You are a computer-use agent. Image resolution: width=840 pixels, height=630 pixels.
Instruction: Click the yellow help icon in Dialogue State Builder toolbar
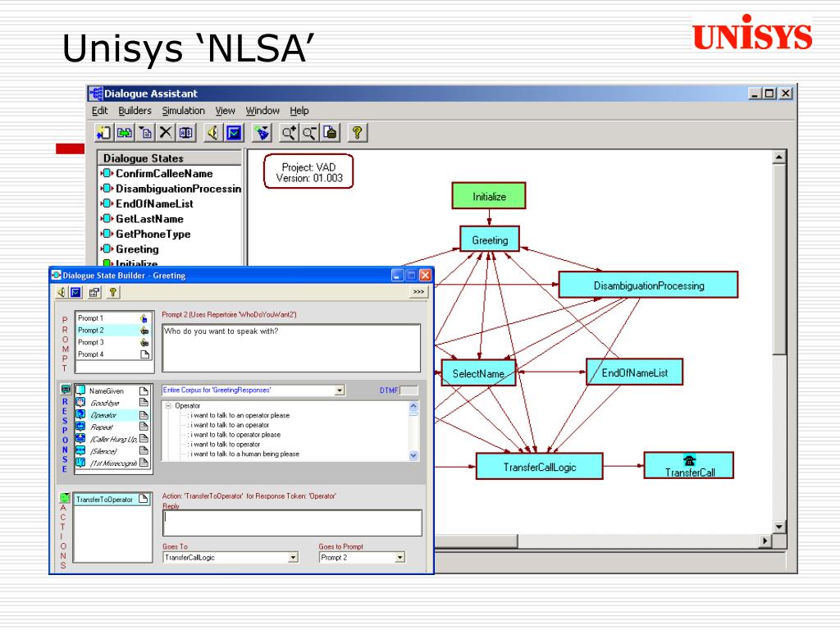point(112,292)
